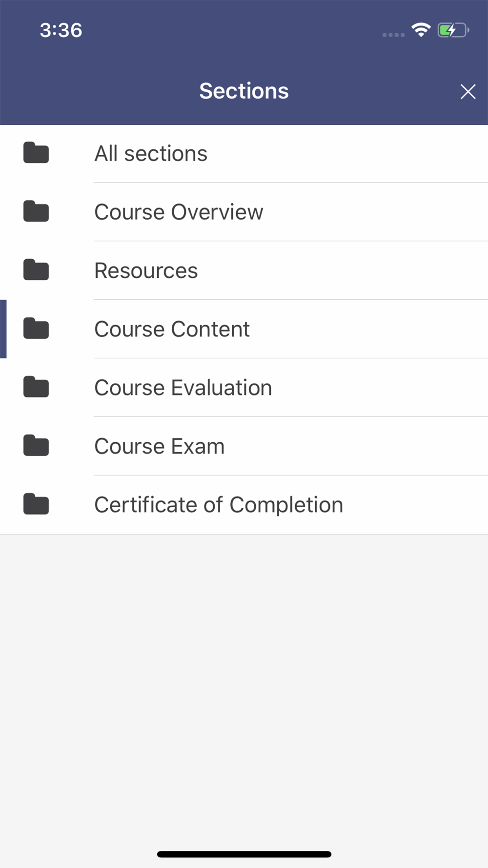Click the Sections header title
Screen dimensions: 488x868
click(244, 91)
